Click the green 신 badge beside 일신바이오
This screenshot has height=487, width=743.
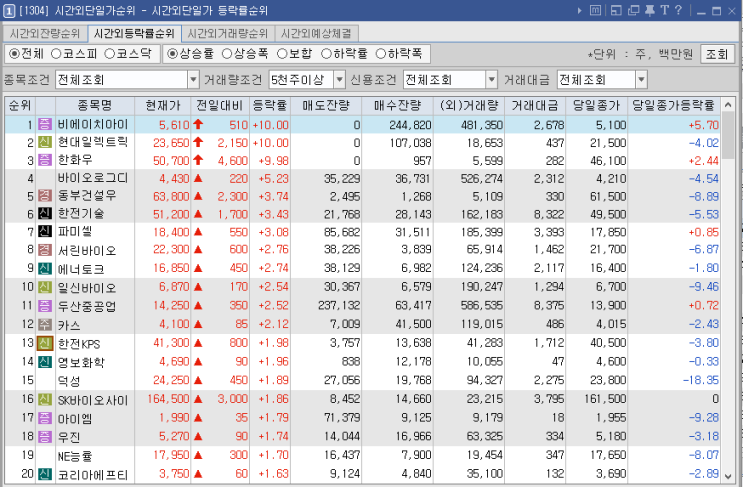click(45, 287)
